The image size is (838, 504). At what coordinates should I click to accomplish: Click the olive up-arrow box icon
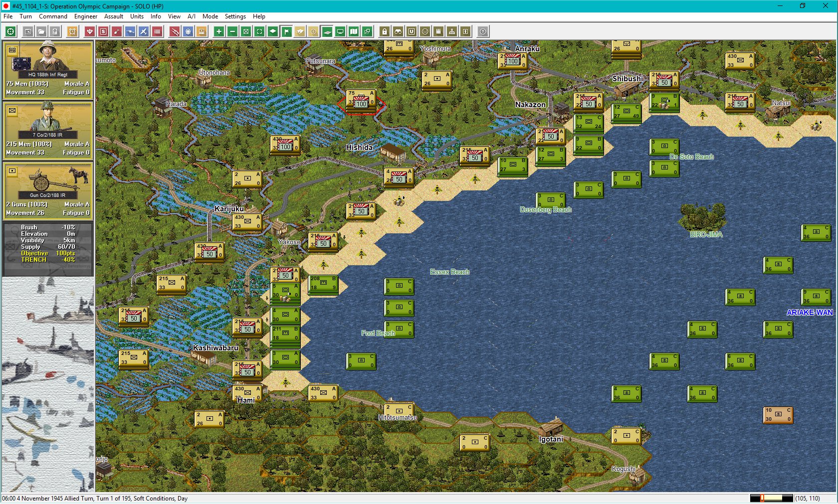(x=465, y=32)
